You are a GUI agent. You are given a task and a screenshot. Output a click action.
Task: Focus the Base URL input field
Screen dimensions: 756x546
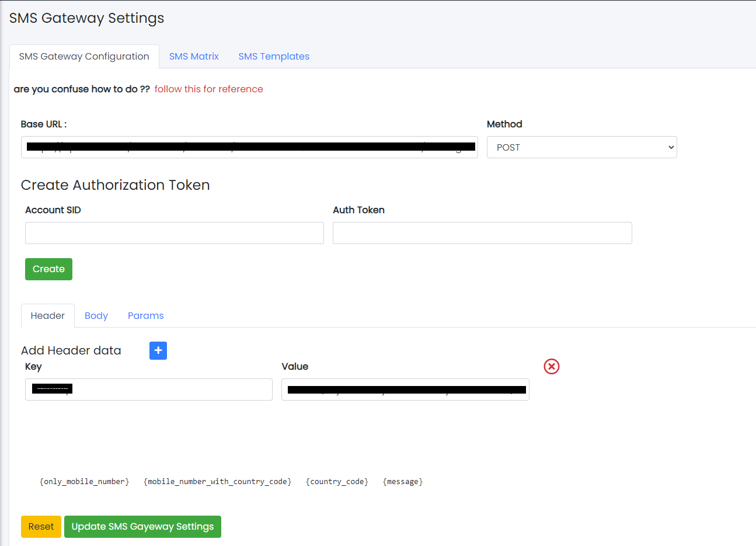click(249, 147)
